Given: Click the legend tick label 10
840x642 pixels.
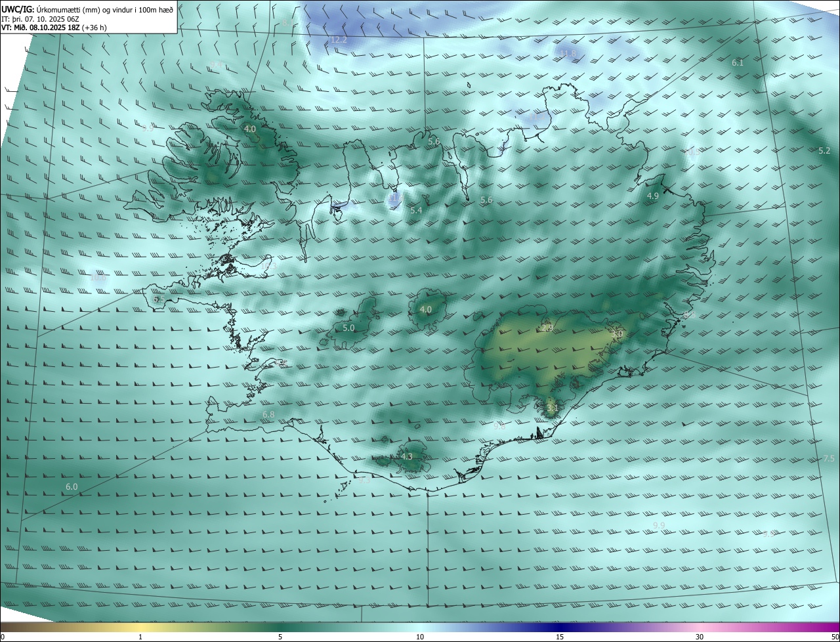Looking at the screenshot, I should [x=420, y=637].
